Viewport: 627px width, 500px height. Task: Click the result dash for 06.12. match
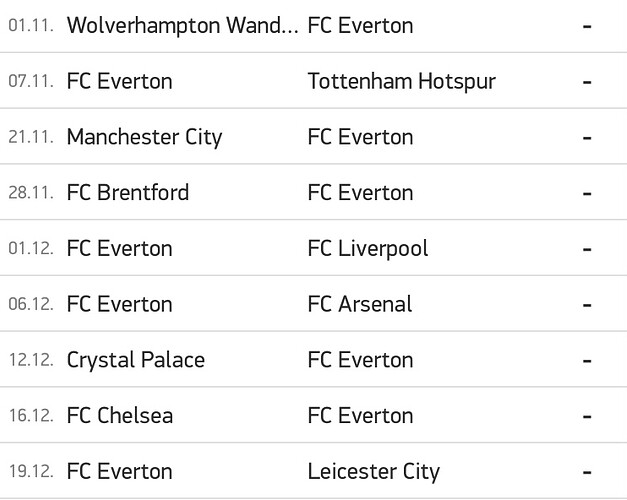pyautogui.click(x=587, y=305)
